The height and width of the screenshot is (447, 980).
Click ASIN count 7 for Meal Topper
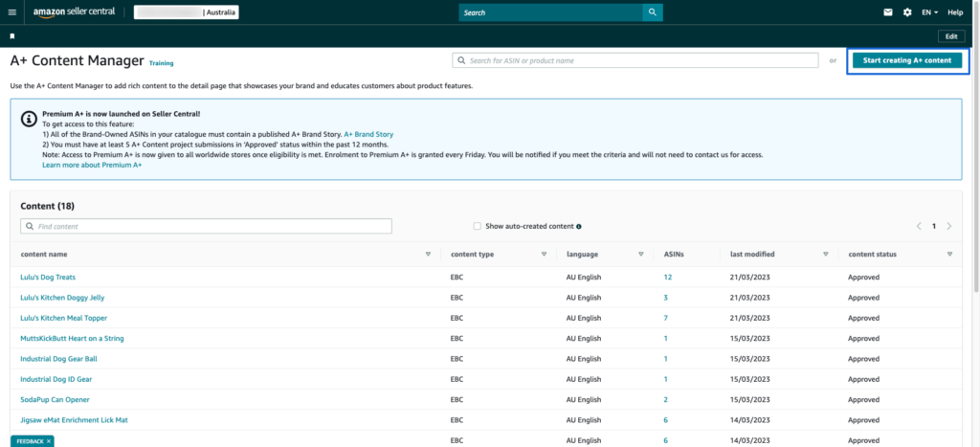(666, 318)
